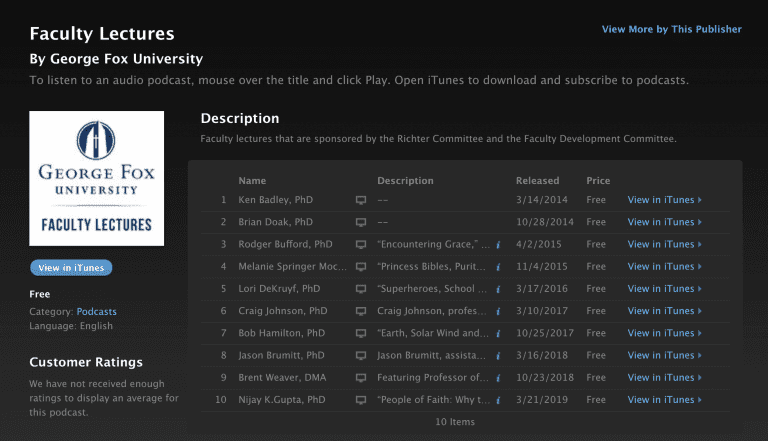Open the Podcasts category link
768x441 pixels.
coord(96,312)
